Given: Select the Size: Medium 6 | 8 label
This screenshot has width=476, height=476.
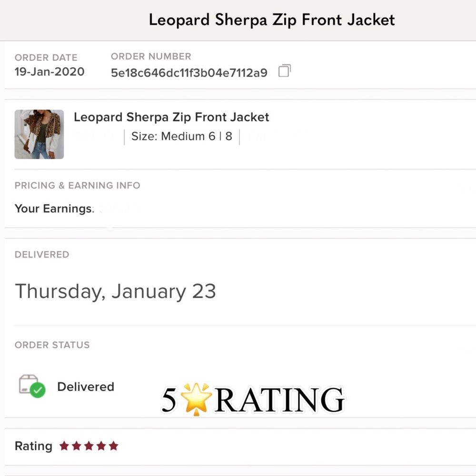Looking at the screenshot, I should [x=181, y=137].
